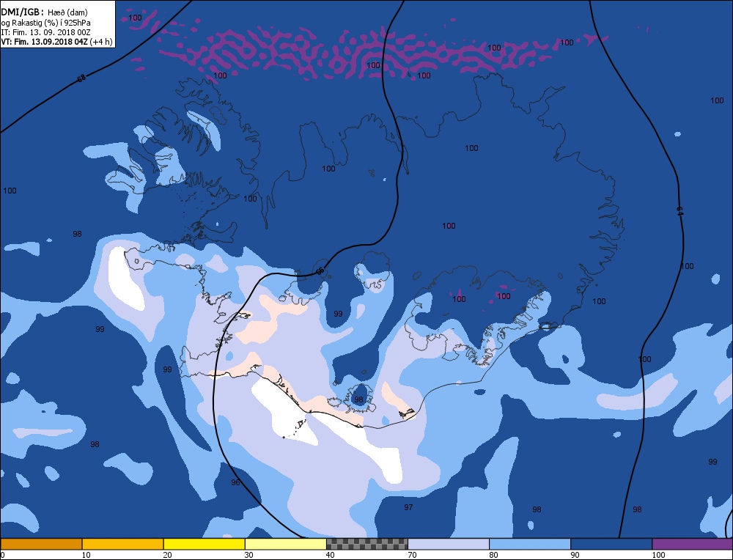Select the 'VT: Fim. 13.09.2018 04Z (+4 h)' line
Image resolution: width=733 pixels, height=560 pixels.
[x=56, y=42]
